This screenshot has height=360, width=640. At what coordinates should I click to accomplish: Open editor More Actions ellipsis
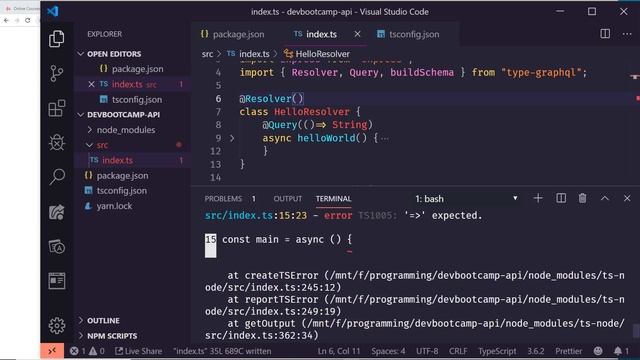[x=627, y=34]
